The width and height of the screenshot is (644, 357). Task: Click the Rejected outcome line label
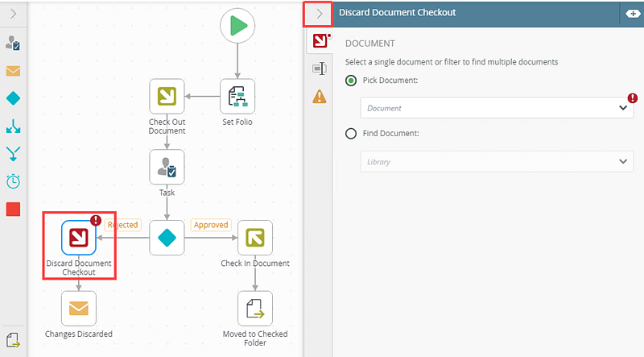coord(122,225)
